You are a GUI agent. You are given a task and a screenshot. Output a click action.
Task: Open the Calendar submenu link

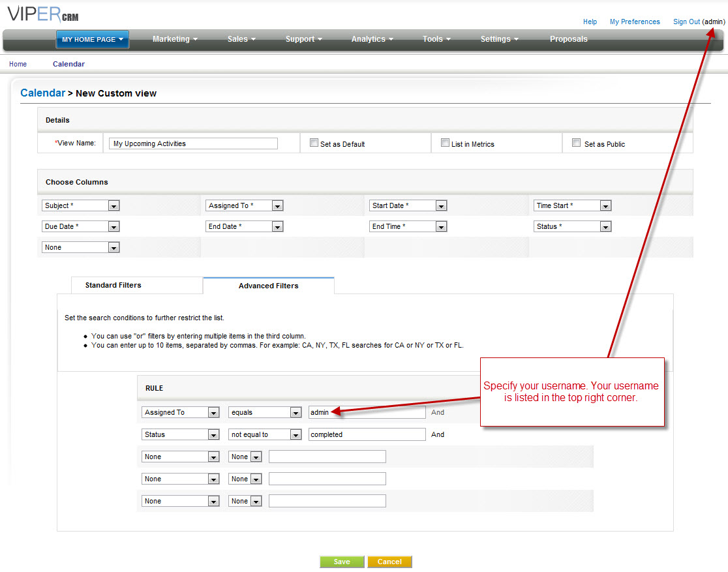(x=68, y=64)
